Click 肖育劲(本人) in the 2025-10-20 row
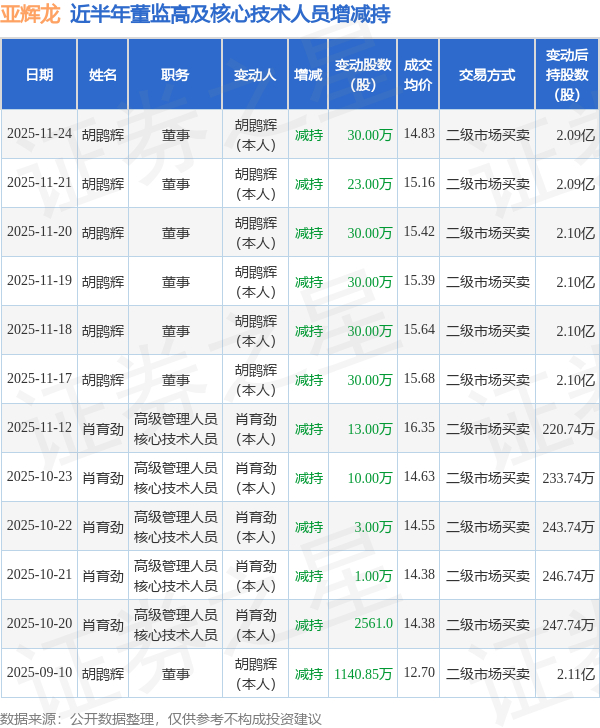The height and width of the screenshot is (728, 600). (255, 625)
